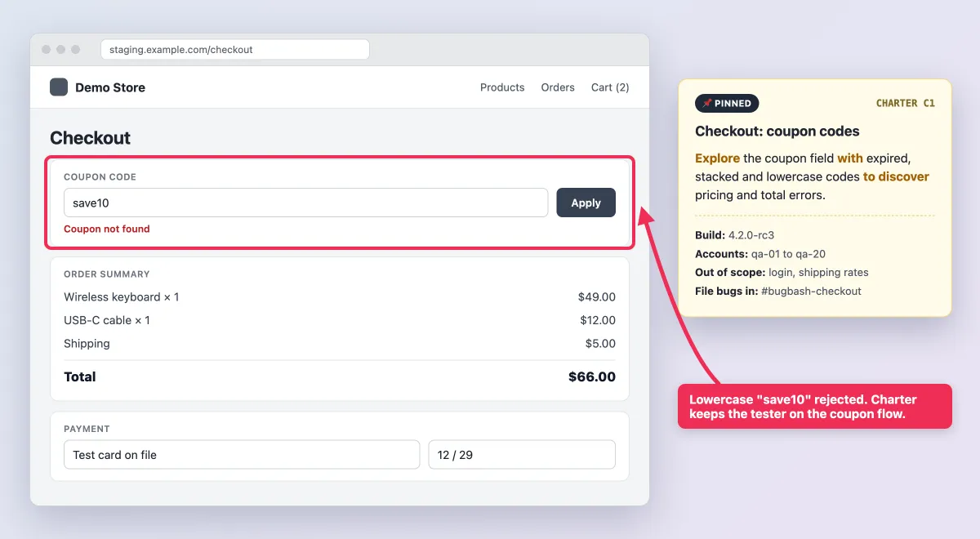Open the Products nav link
The image size is (980, 539).
pos(502,87)
